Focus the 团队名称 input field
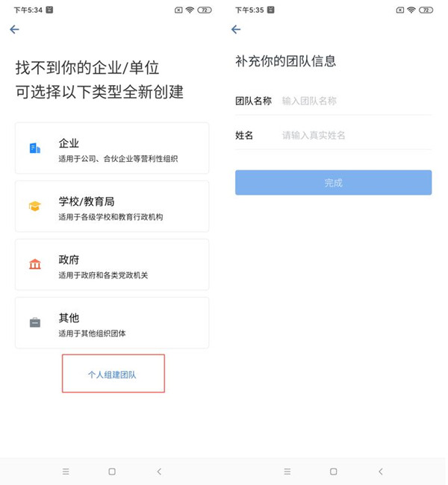Screen dimensions: 448x485 coord(355,101)
